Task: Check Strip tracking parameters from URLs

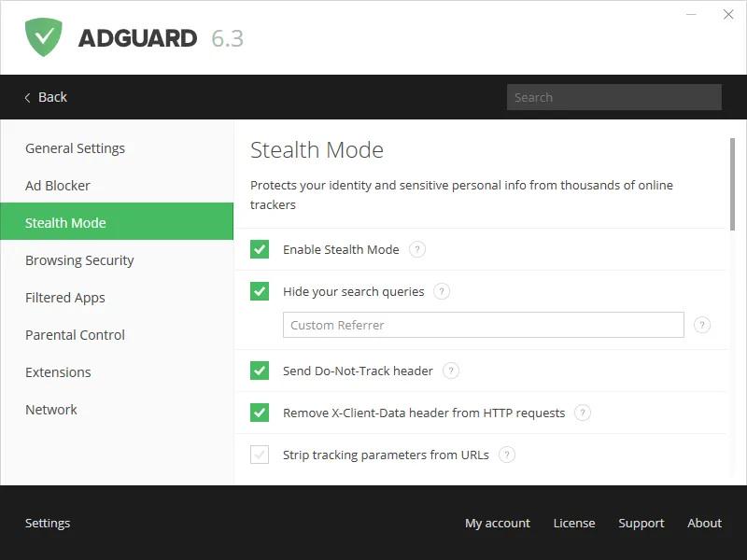Action: pos(260,455)
